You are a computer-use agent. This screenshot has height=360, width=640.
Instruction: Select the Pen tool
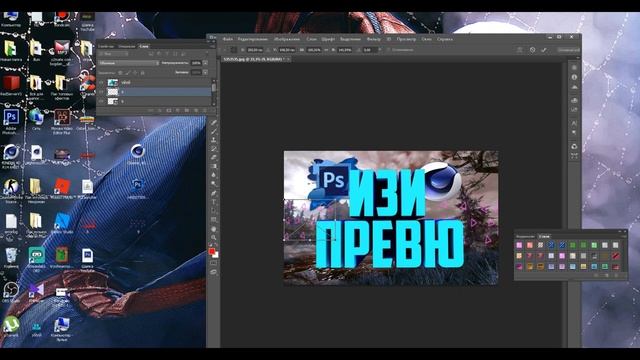(x=213, y=193)
